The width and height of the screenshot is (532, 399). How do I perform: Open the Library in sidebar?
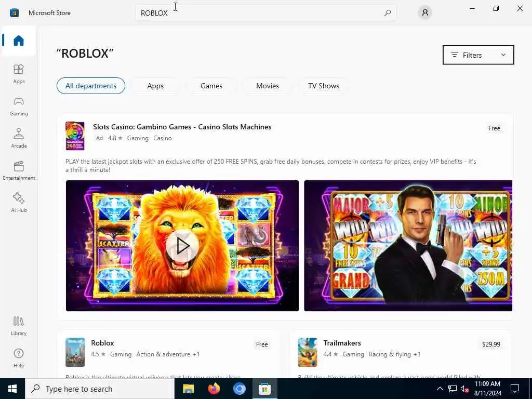coord(19,326)
